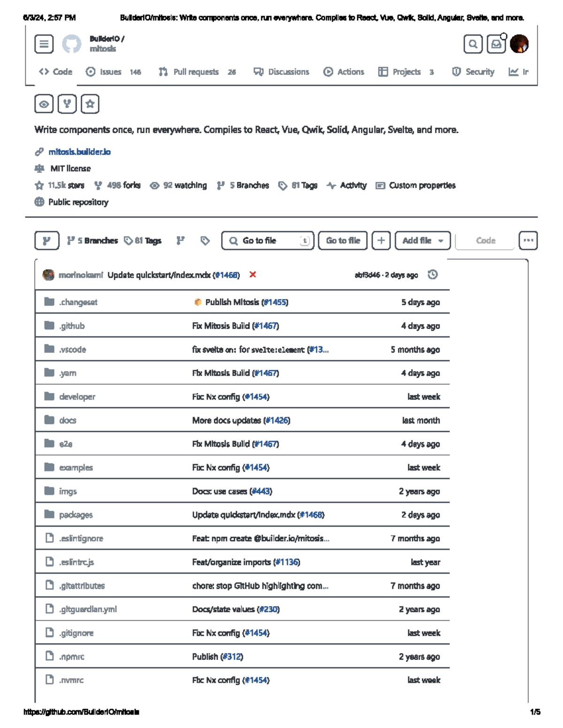Open notifications inbox icon

point(496,44)
